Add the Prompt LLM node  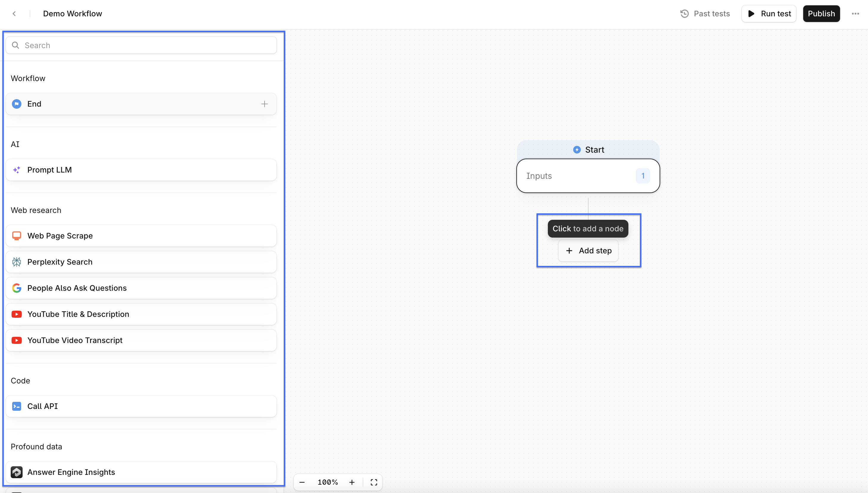[141, 170]
